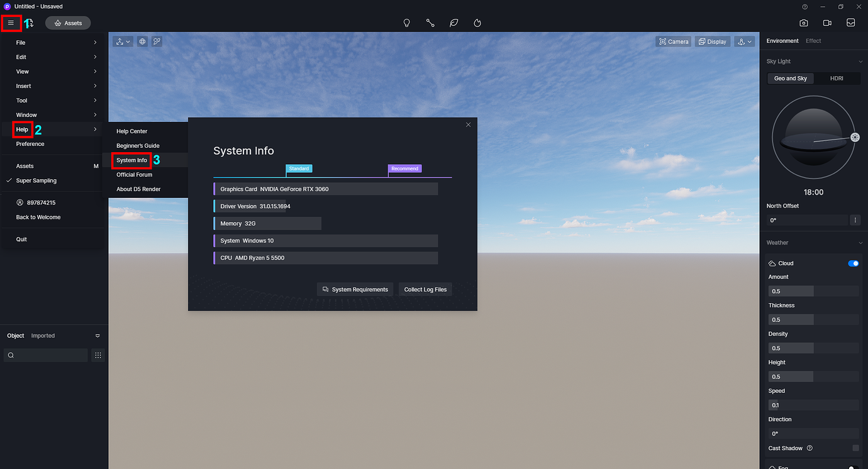The width and height of the screenshot is (868, 469).
Task: Click the object search input field
Action: (45, 355)
